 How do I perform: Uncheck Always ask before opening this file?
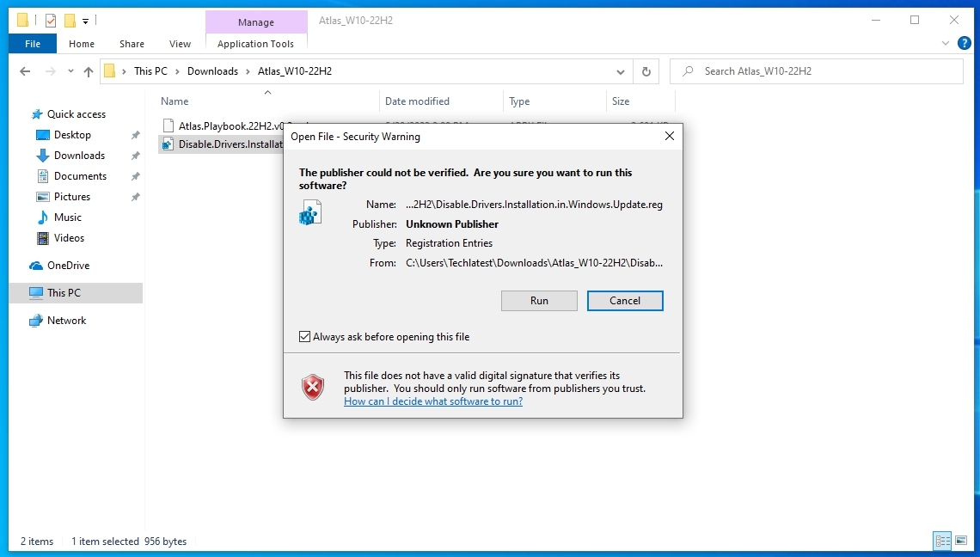[x=304, y=336]
